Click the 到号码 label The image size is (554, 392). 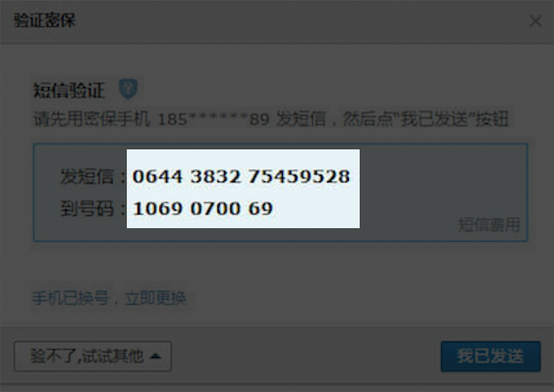[x=87, y=208]
